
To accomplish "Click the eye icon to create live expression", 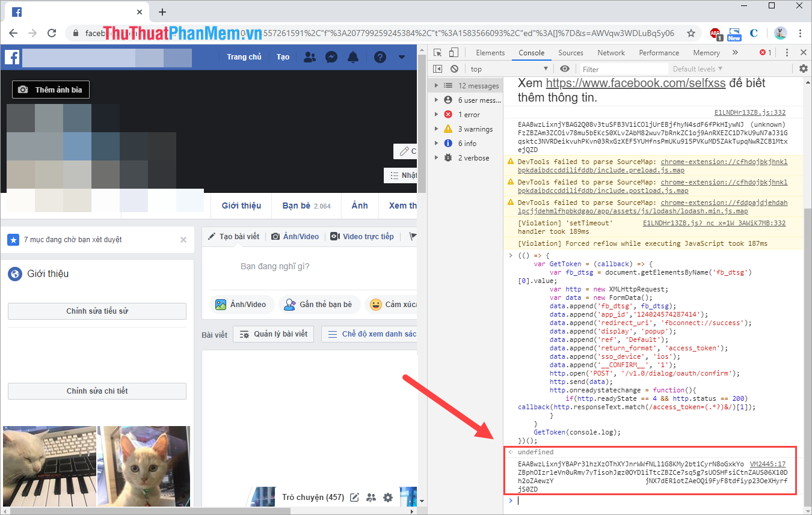I will (564, 69).
